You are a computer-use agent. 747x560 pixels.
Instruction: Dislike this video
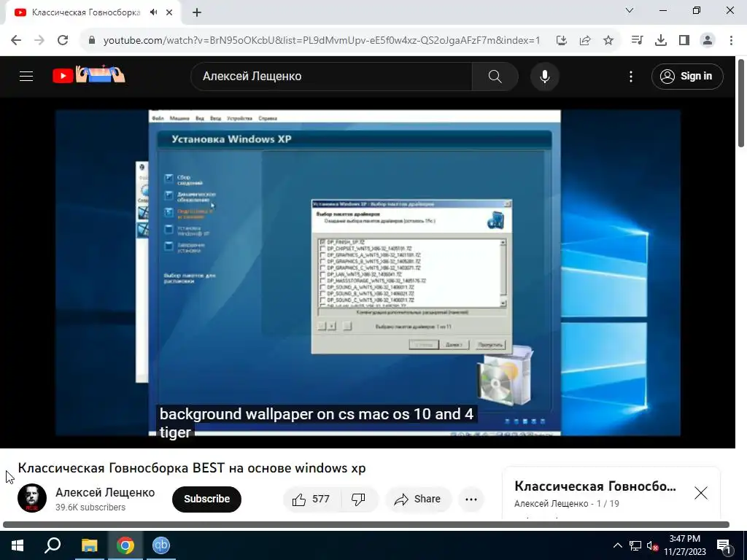coord(358,499)
